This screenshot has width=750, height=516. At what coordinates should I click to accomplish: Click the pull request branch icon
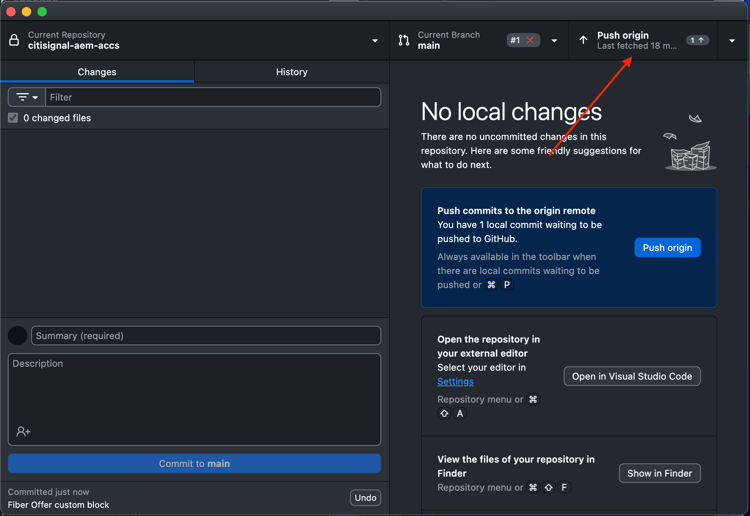point(404,40)
